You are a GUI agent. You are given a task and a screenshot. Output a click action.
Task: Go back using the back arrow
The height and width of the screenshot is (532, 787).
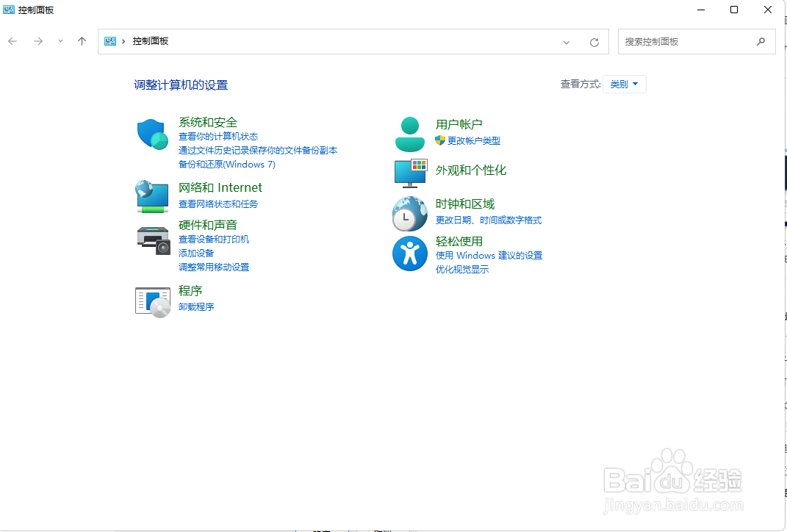tap(12, 42)
